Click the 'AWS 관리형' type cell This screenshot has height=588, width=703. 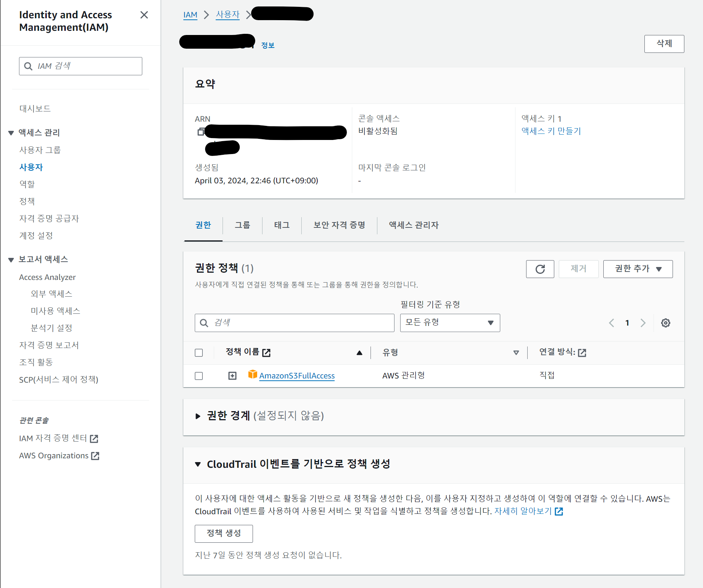coord(404,376)
